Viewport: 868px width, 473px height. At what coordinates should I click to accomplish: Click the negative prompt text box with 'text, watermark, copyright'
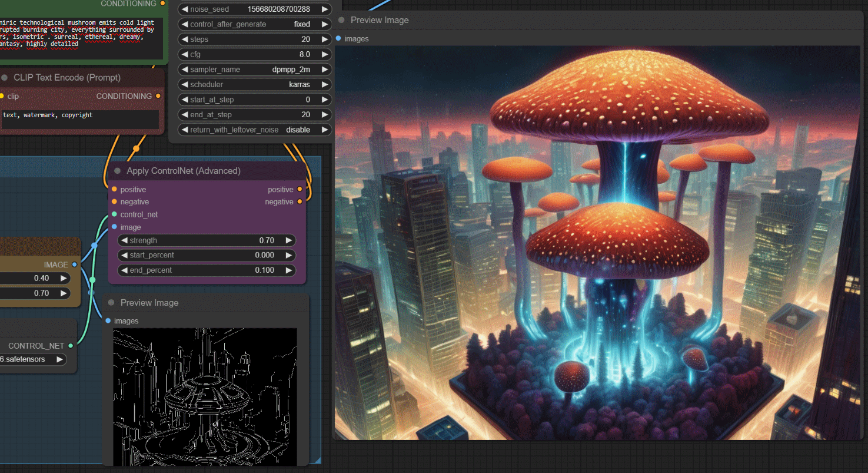(79, 119)
